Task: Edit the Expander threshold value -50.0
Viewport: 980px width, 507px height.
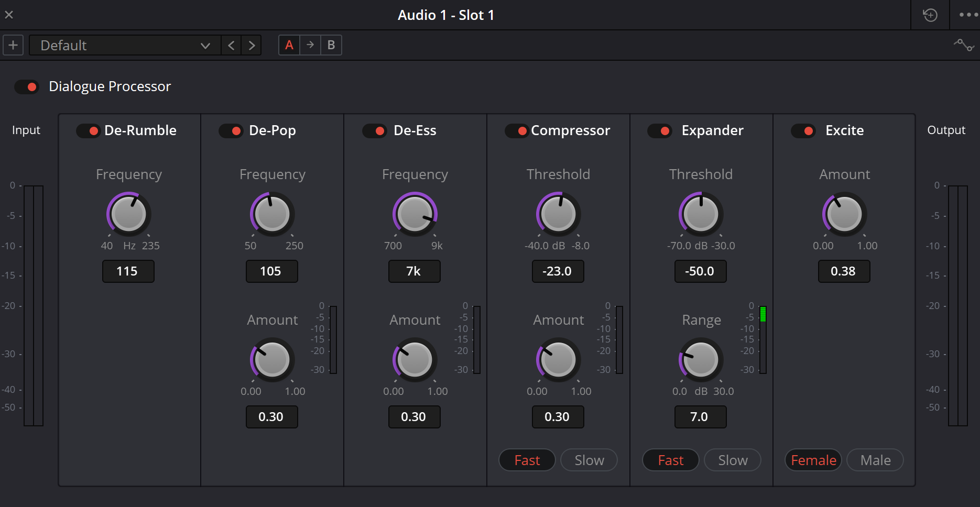Action: [701, 271]
